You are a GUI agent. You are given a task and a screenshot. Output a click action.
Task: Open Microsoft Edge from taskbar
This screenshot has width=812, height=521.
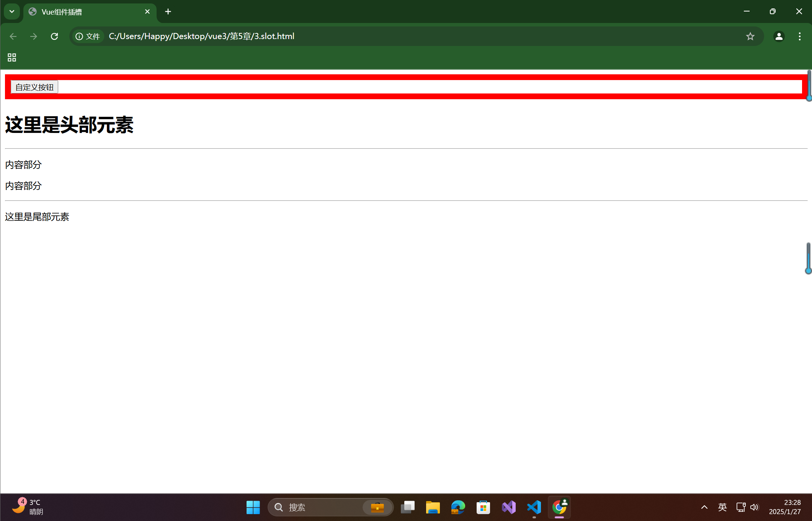458,507
